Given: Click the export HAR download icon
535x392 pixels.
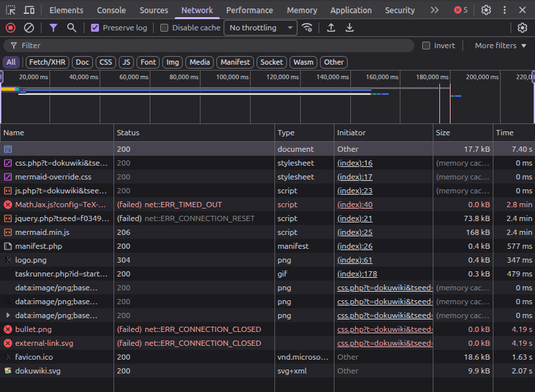Looking at the screenshot, I should pos(350,28).
